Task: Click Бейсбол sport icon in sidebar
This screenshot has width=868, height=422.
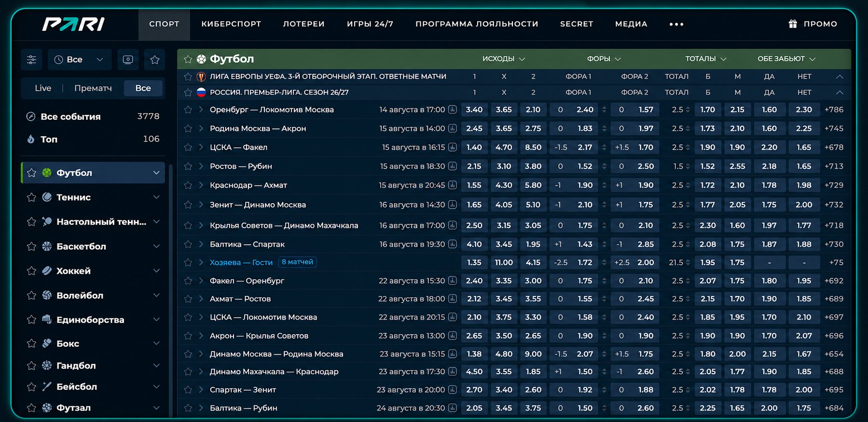Action: point(47,386)
